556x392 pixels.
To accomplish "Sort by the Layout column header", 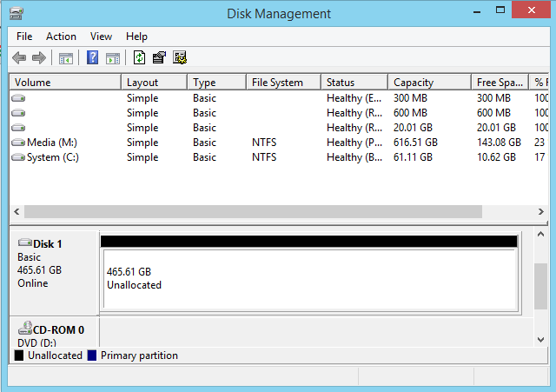I will [x=155, y=83].
